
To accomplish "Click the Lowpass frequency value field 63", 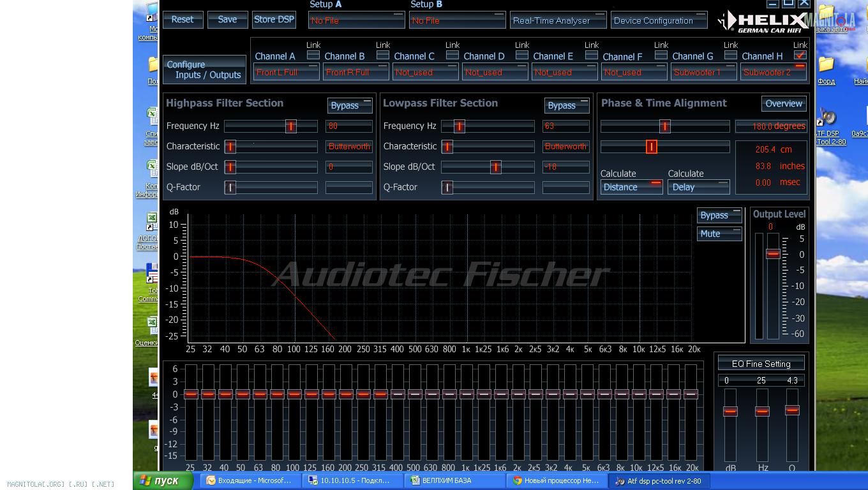I will click(x=566, y=126).
